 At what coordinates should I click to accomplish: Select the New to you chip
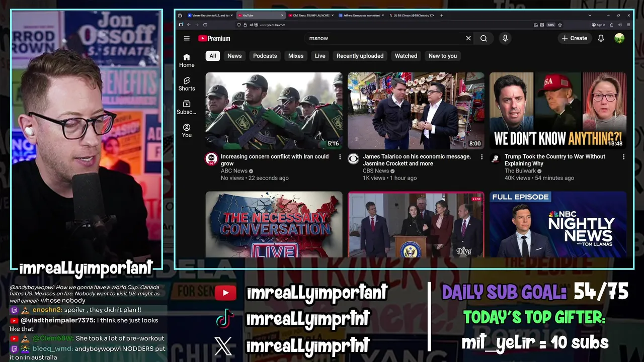tap(443, 56)
